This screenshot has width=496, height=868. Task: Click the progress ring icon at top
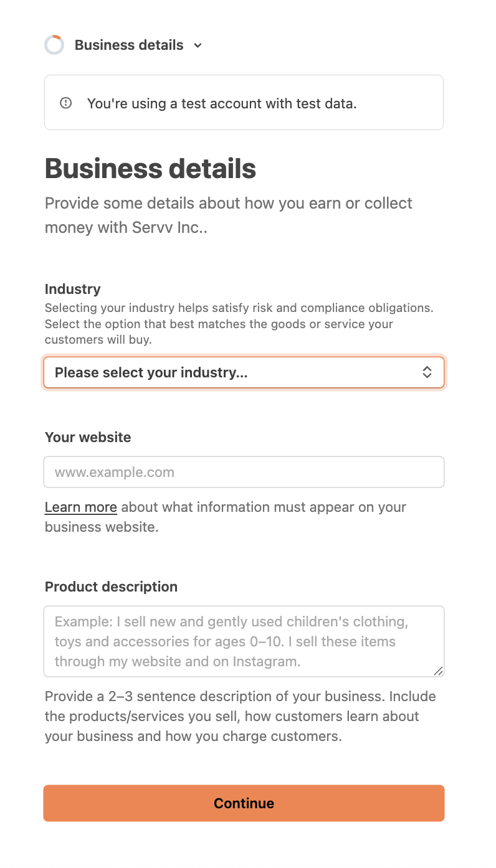[54, 45]
